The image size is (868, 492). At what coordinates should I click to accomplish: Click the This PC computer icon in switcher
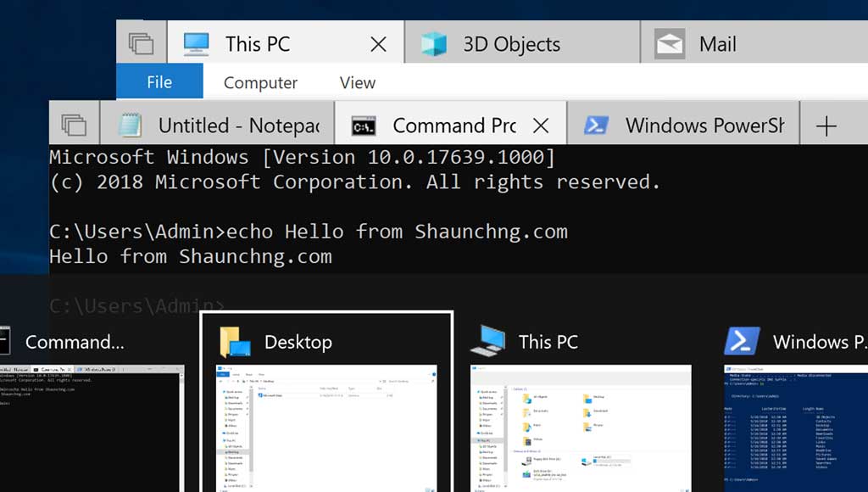click(x=487, y=341)
